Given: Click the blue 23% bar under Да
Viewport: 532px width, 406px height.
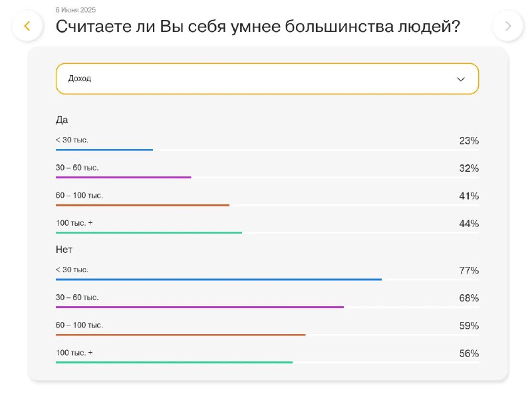Looking at the screenshot, I should pos(104,150).
